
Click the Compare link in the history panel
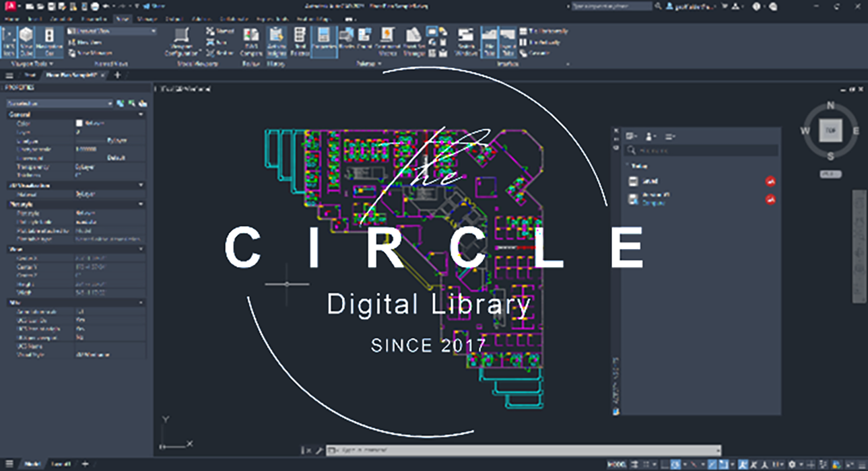coord(653,203)
